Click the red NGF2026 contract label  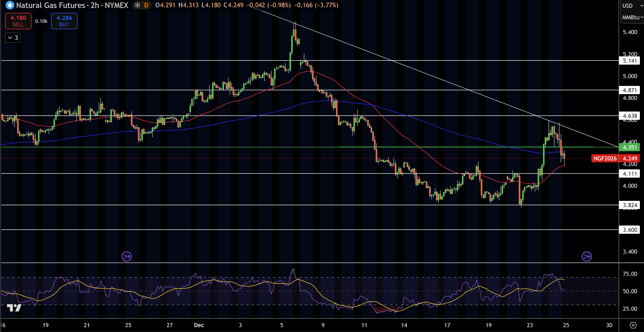pos(605,158)
